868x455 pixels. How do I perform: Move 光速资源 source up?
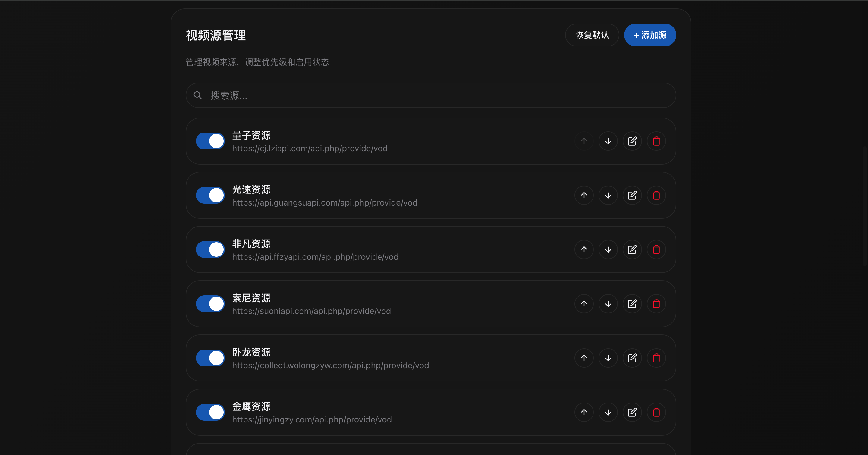click(584, 195)
